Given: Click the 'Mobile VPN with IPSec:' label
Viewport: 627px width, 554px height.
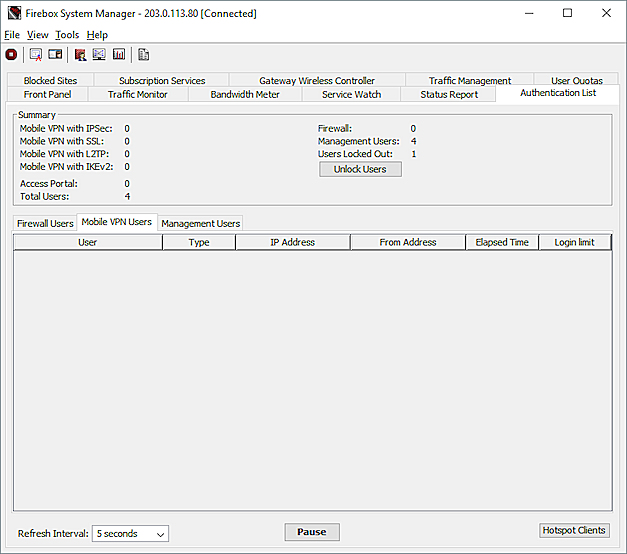Looking at the screenshot, I should pos(66,128).
